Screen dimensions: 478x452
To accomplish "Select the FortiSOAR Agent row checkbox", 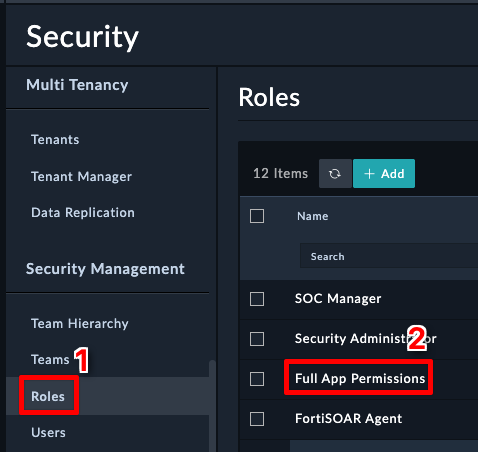I will (257, 419).
